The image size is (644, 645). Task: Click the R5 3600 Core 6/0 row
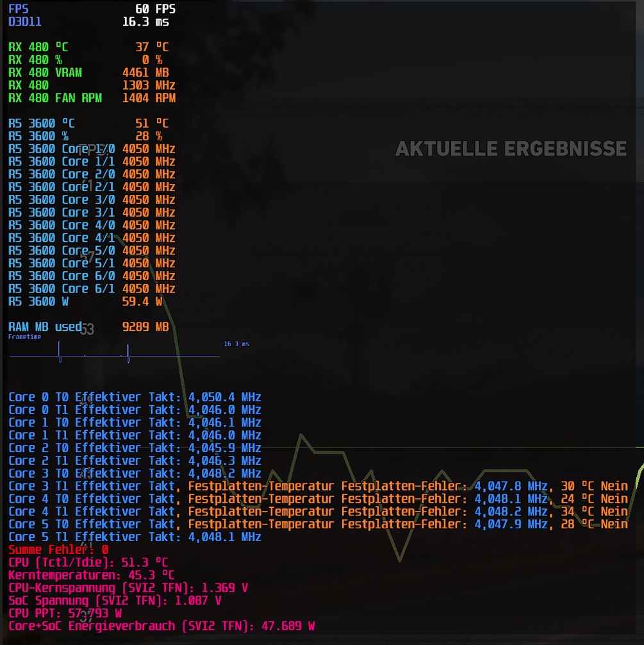click(x=92, y=276)
